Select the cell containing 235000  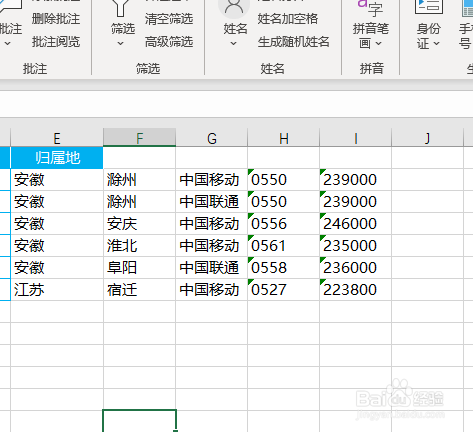(356, 246)
